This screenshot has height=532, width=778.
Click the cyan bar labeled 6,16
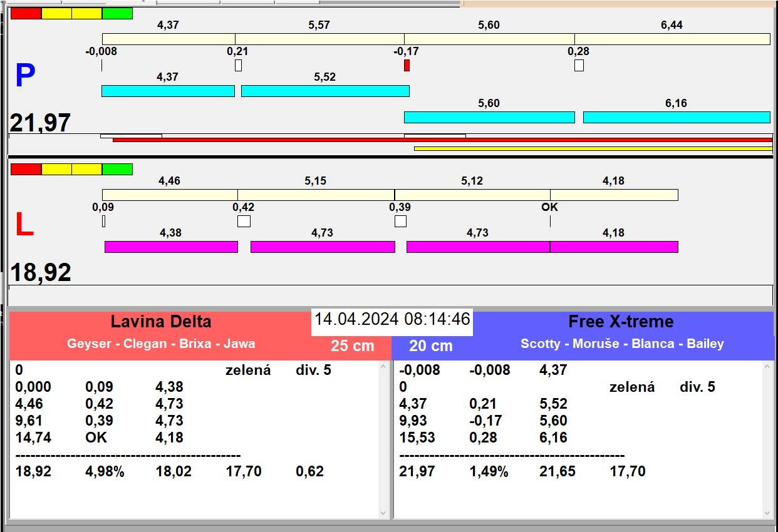click(x=677, y=117)
